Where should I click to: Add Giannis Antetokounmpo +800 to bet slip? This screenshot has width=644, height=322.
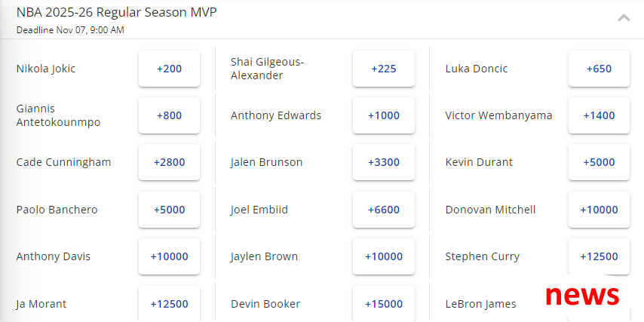[x=169, y=115]
